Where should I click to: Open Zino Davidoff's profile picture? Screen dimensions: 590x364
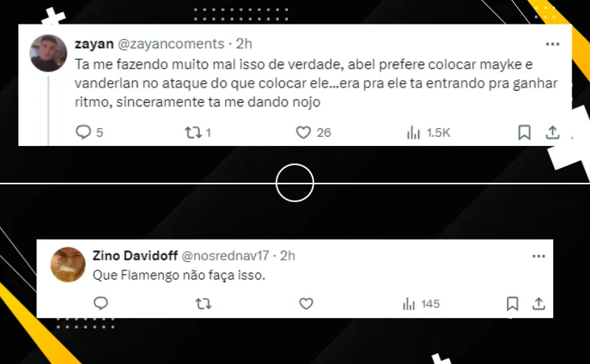pos(68,264)
